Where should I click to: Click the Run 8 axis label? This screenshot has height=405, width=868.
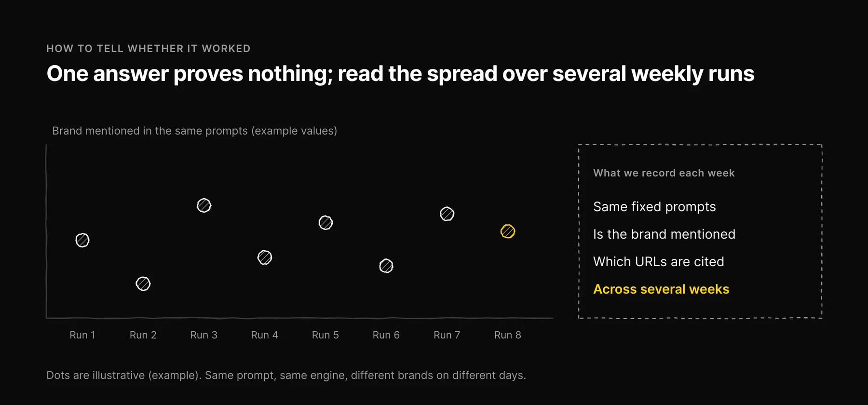tap(508, 335)
